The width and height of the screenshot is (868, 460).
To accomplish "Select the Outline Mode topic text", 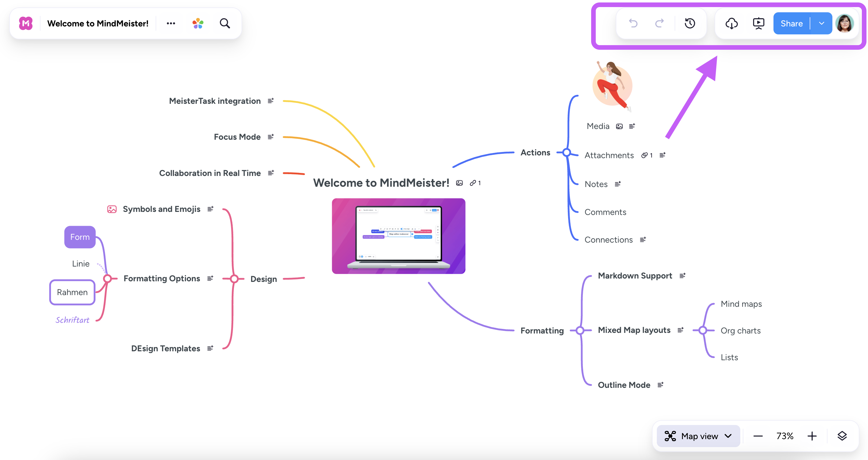I will pyautogui.click(x=624, y=385).
